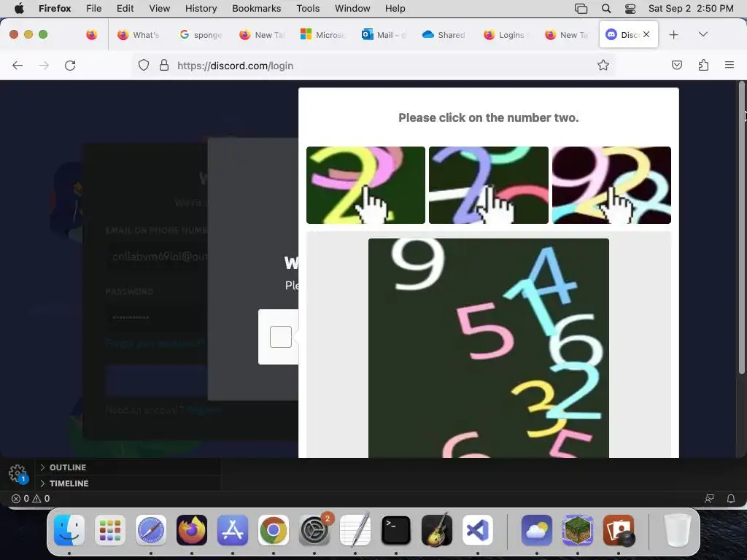
Task: Open Terminal from the Dock
Action: click(396, 530)
